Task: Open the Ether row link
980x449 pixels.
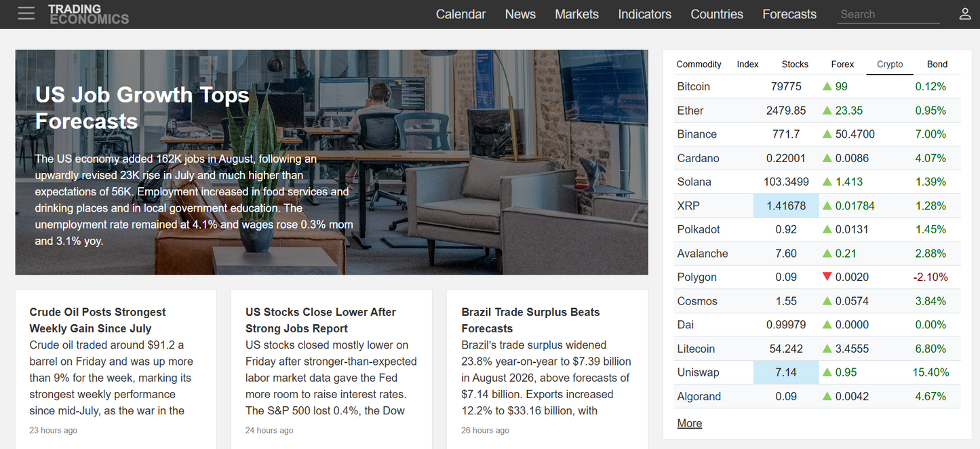Action: pos(690,111)
